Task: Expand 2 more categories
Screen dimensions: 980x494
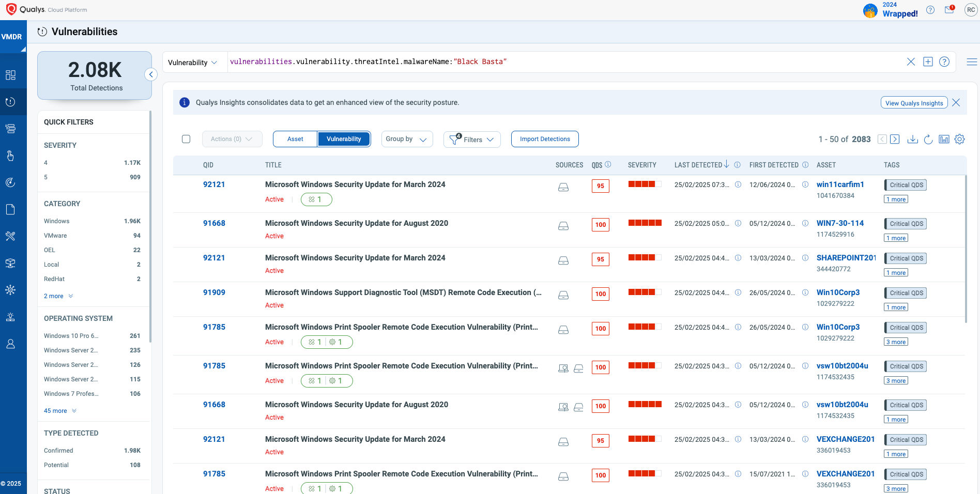Action: click(58, 296)
